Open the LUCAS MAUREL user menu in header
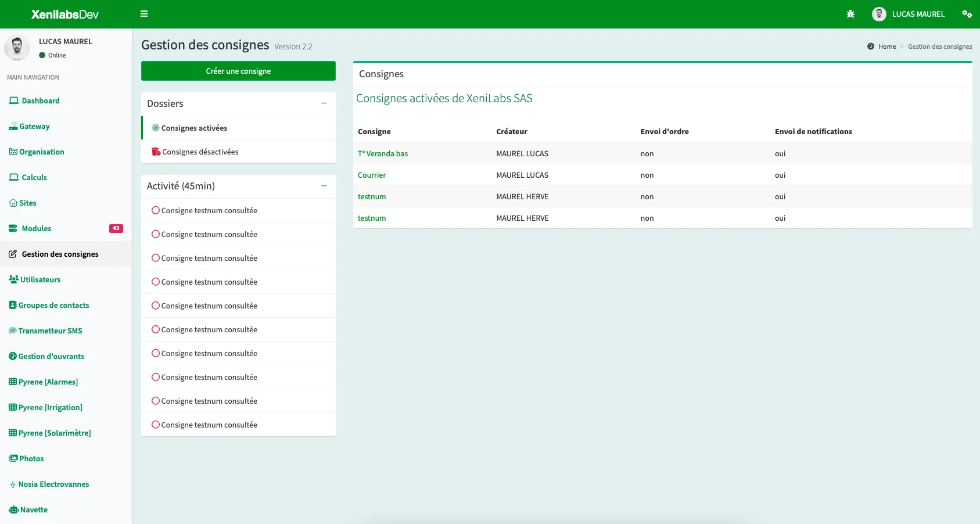 pyautogui.click(x=909, y=14)
